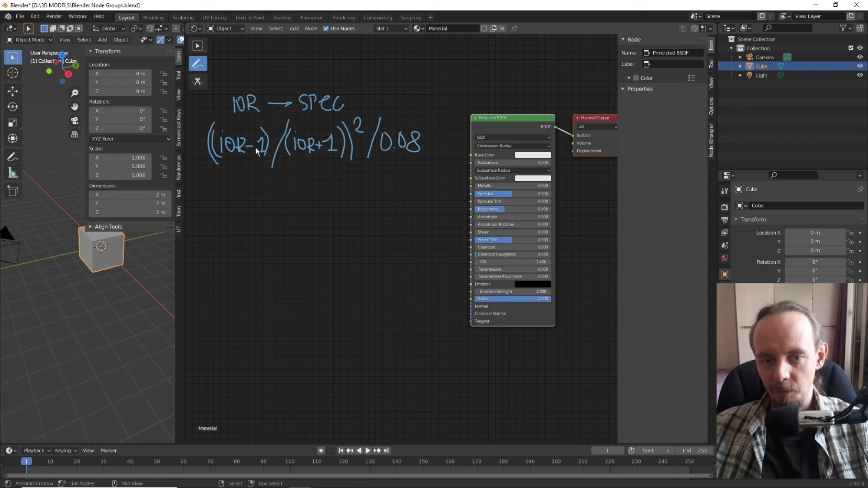Click the Add Cube tool icon

point(13,191)
